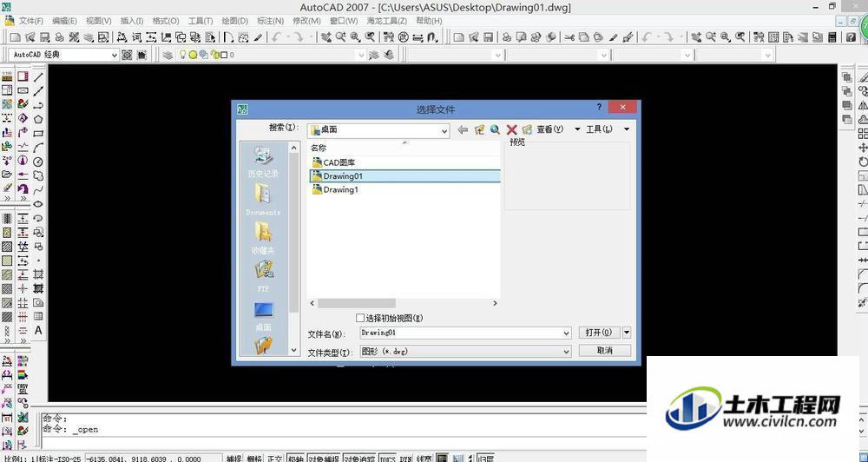Image resolution: width=868 pixels, height=462 pixels.
Task: Open FTP in the places sidebar
Action: click(x=264, y=276)
